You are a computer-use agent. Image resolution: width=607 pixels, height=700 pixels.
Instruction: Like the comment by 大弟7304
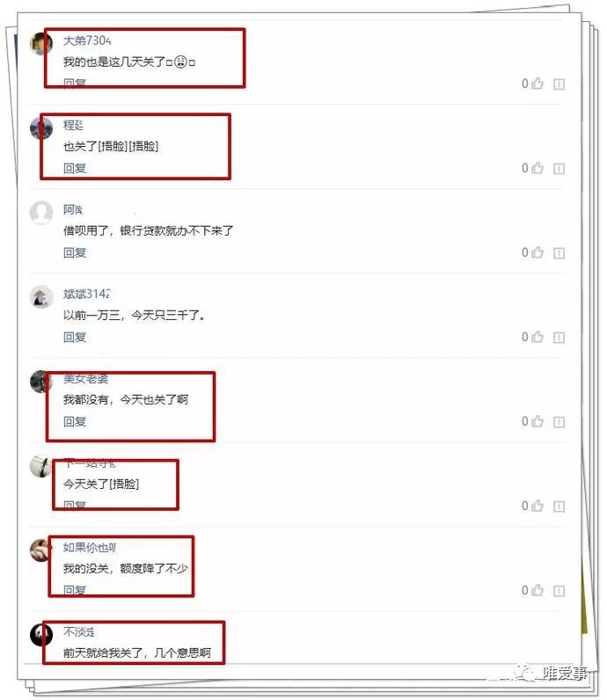tap(538, 84)
